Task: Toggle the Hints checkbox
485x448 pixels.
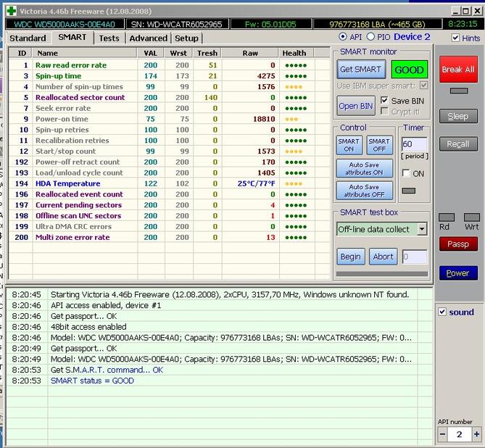Action: point(455,38)
